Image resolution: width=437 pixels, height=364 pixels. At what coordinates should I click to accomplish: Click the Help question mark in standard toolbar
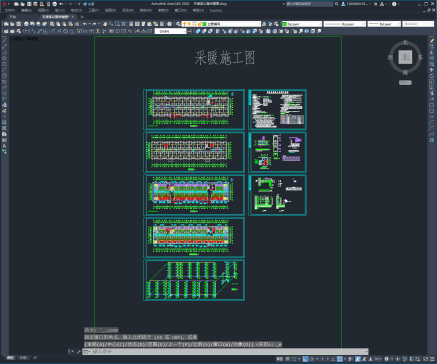pos(170,24)
